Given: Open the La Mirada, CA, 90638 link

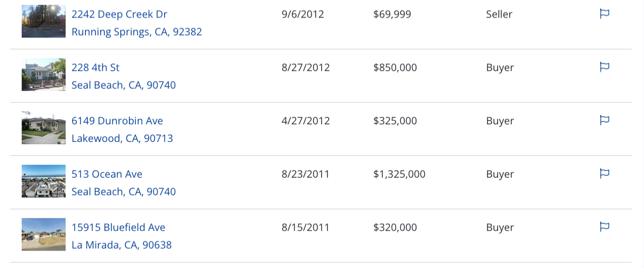Looking at the screenshot, I should [121, 245].
